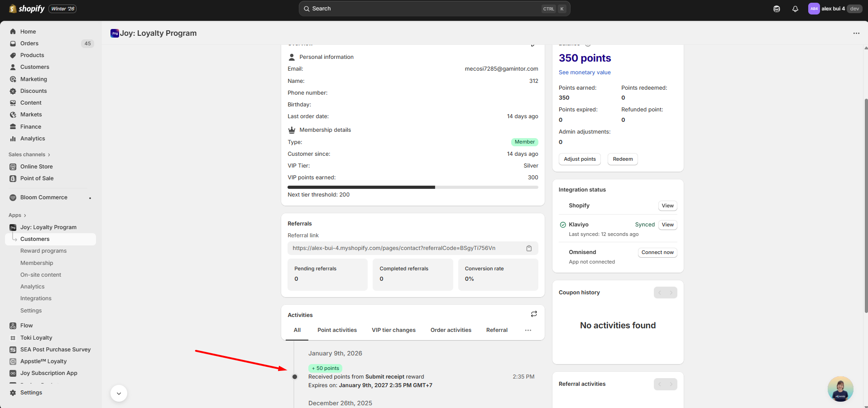Screen dimensions: 868x408
Task: Open the Shopify Sidekick icon in top bar
Action: pyautogui.click(x=777, y=9)
